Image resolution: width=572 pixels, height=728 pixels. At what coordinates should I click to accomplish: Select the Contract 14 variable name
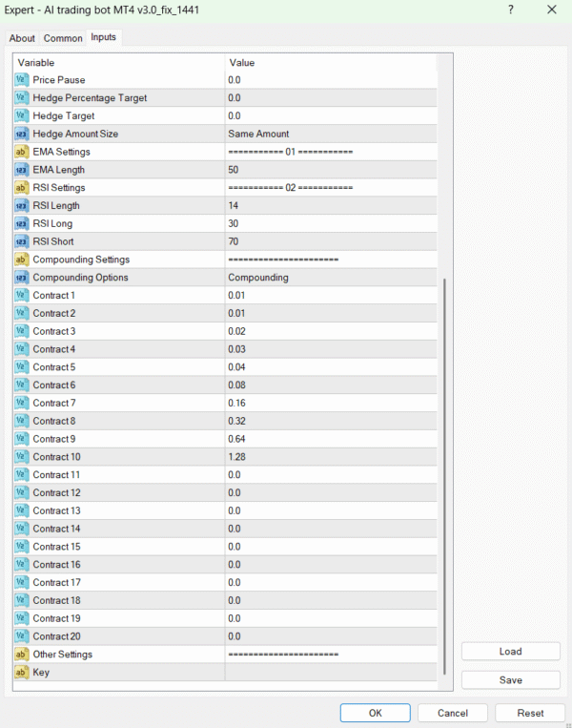(x=56, y=529)
